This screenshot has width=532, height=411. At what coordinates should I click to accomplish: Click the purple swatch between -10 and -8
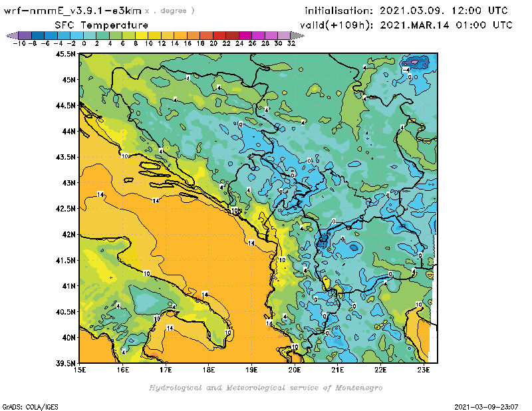(25, 35)
